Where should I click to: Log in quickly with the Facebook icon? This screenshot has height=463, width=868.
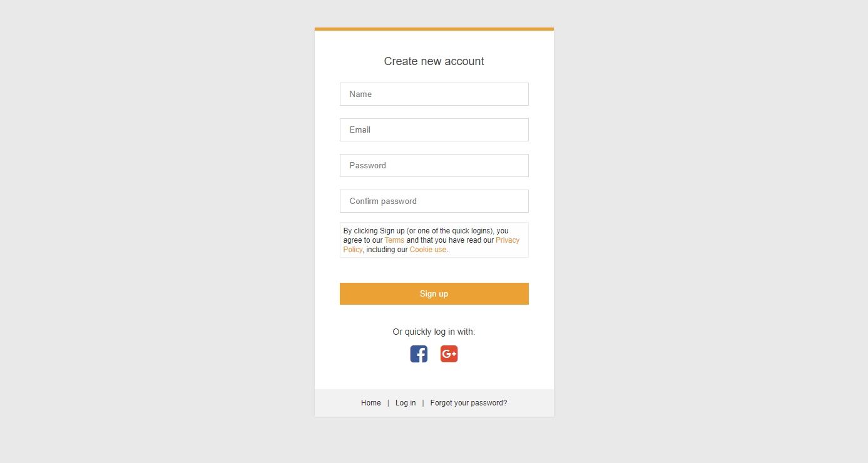(x=419, y=354)
